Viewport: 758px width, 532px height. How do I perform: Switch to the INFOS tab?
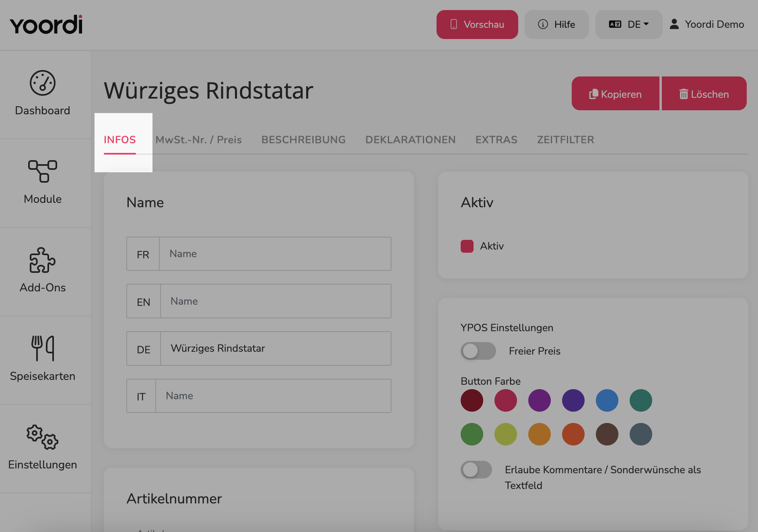click(120, 140)
